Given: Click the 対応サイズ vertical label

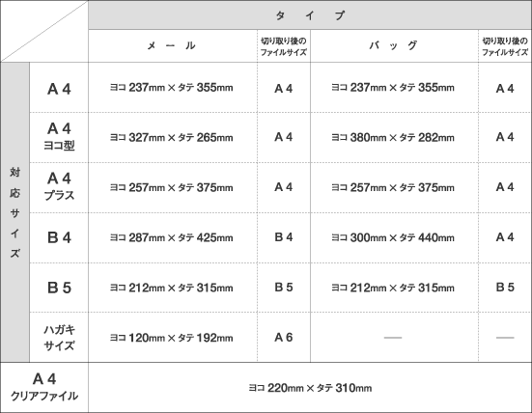Looking at the screenshot, I should (x=14, y=212).
